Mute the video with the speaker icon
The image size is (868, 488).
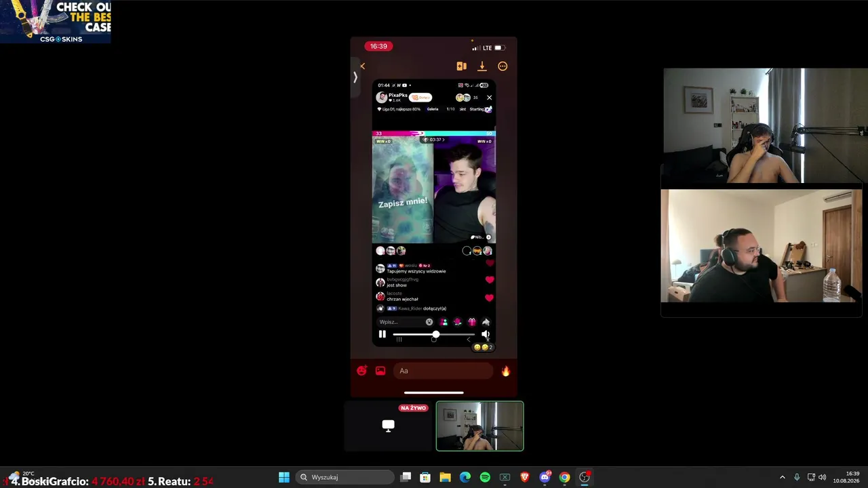pyautogui.click(x=485, y=334)
